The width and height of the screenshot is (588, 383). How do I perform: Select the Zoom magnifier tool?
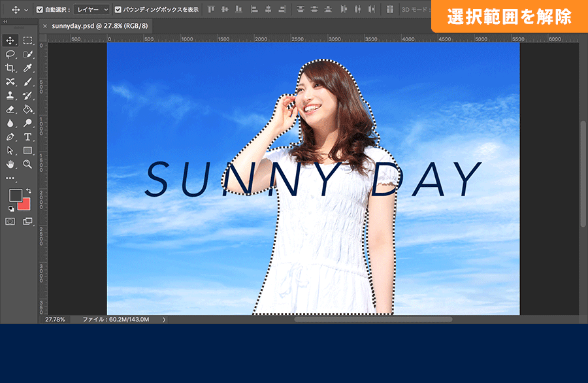tap(27, 164)
